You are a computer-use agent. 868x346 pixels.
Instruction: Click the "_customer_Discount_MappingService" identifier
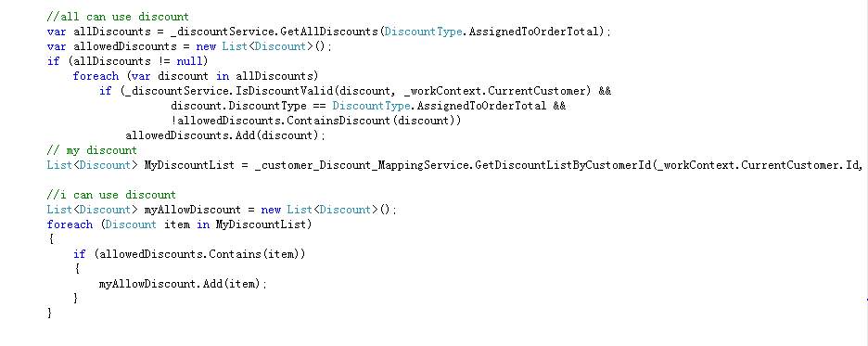[362, 165]
